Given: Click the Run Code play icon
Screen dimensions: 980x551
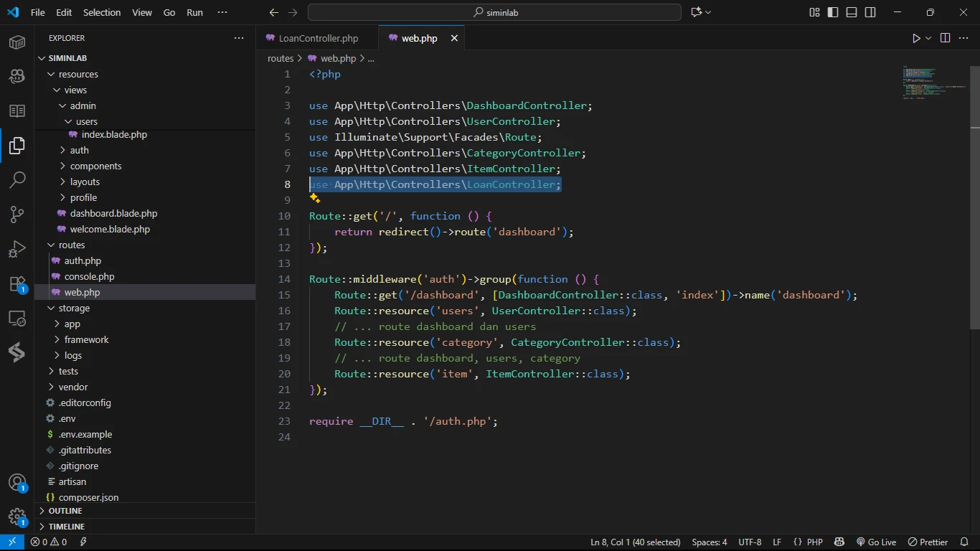Looking at the screenshot, I should click(916, 38).
